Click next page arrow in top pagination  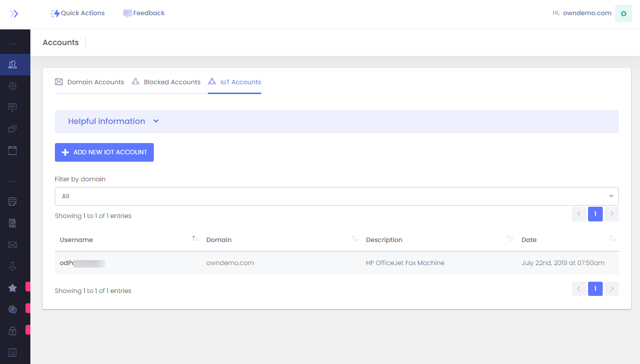click(612, 214)
